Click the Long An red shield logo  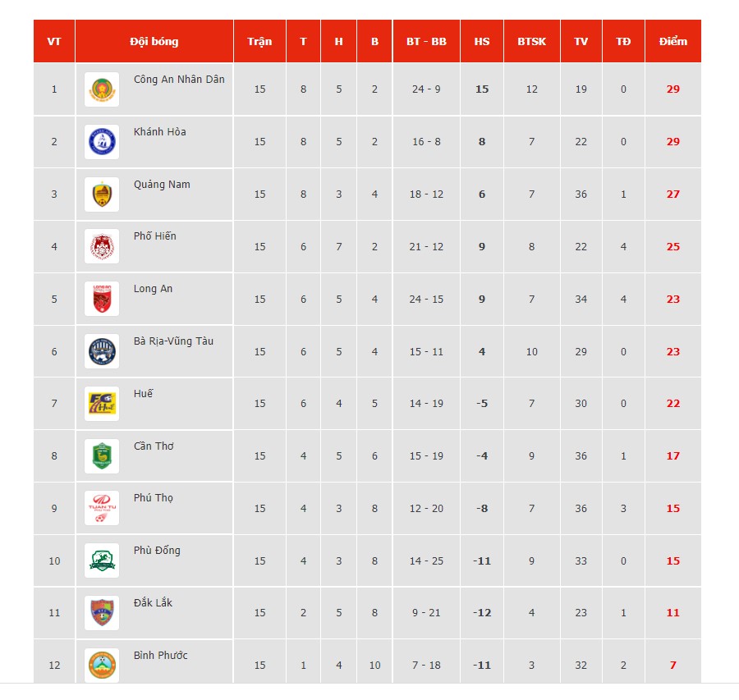coord(102,300)
